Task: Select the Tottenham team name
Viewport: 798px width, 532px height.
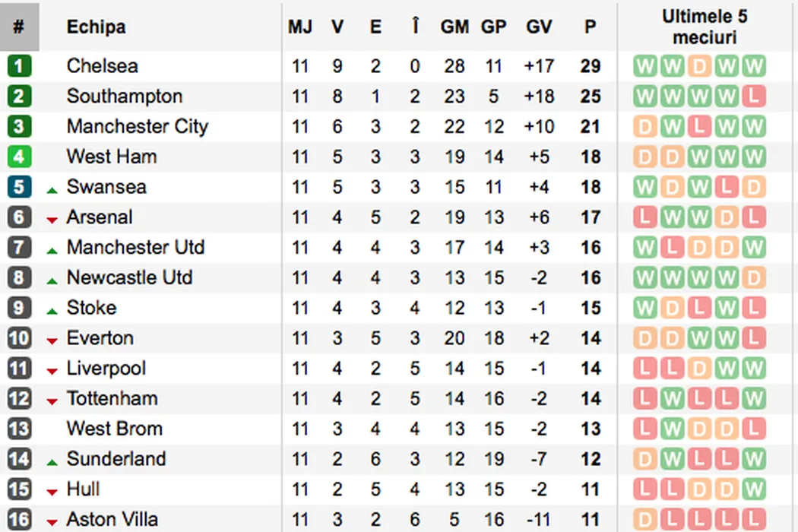Action: (112, 399)
